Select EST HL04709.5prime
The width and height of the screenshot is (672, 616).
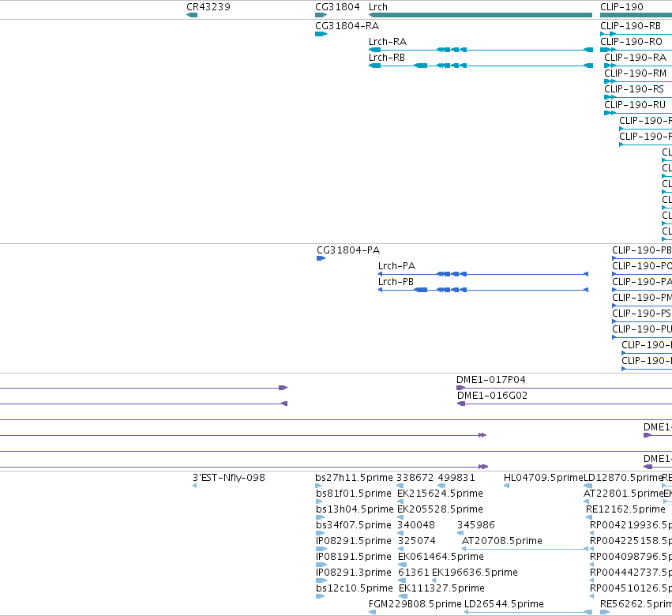(543, 478)
